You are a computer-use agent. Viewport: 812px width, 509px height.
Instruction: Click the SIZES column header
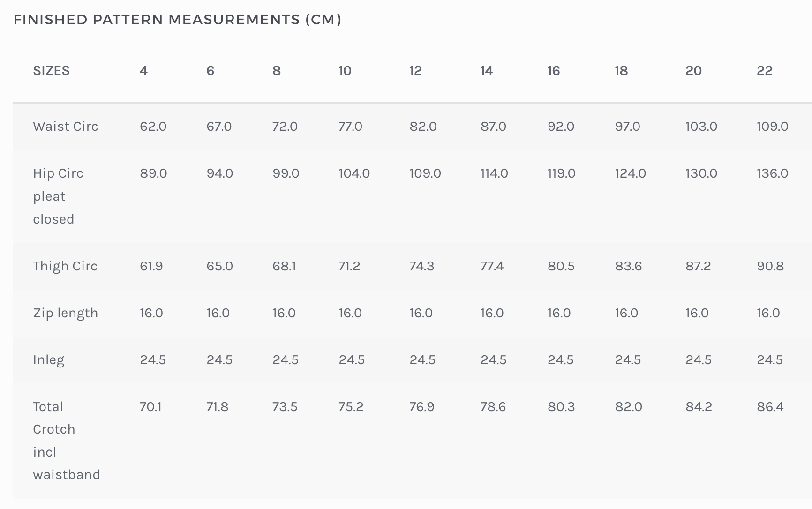(x=51, y=71)
